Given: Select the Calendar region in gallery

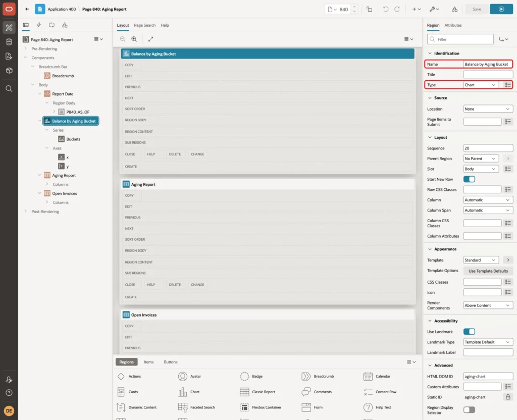Looking at the screenshot, I should (376, 376).
